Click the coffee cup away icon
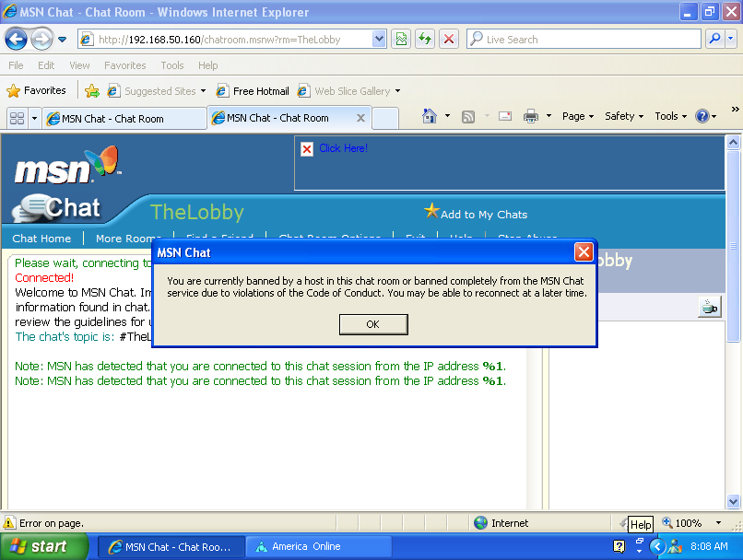 pos(709,308)
